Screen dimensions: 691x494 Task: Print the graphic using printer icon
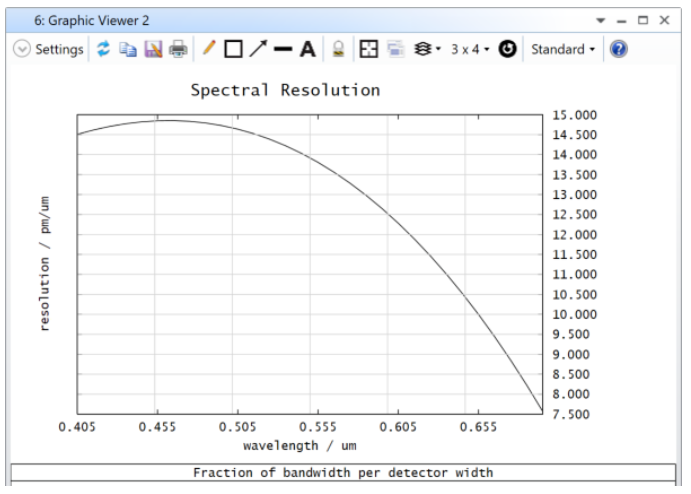point(178,49)
